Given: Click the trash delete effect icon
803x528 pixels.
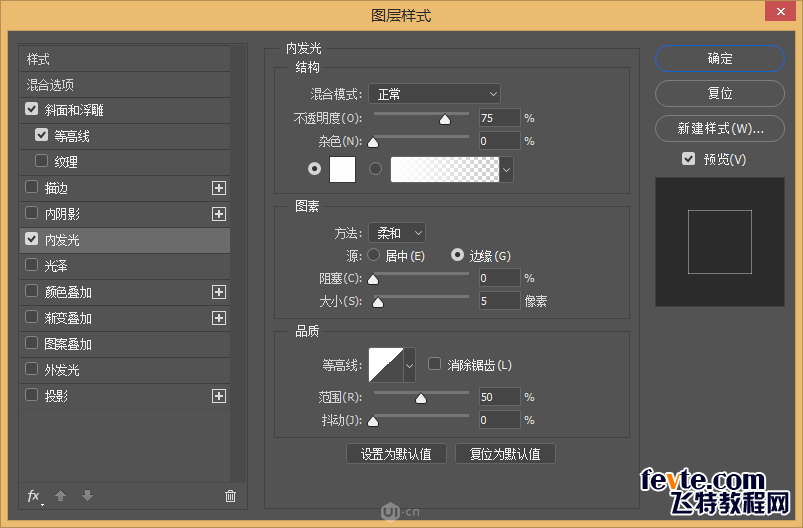Looking at the screenshot, I should point(231,495).
